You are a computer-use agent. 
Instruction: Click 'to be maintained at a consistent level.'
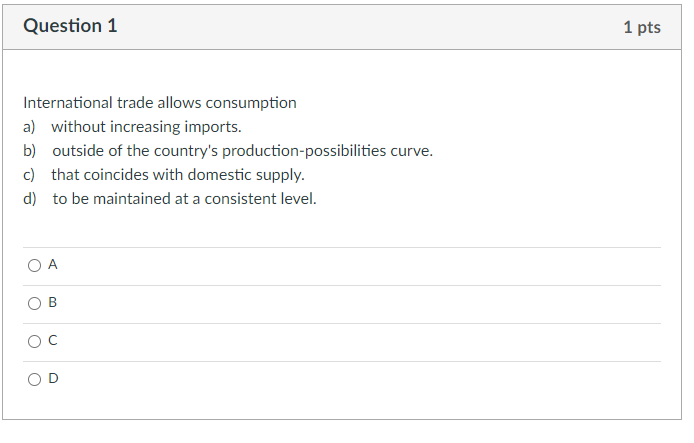pyautogui.click(x=185, y=199)
